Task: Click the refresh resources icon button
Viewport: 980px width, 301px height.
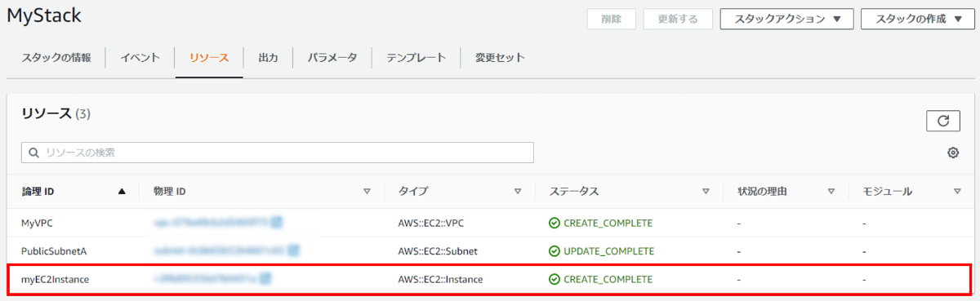Action: tap(942, 121)
